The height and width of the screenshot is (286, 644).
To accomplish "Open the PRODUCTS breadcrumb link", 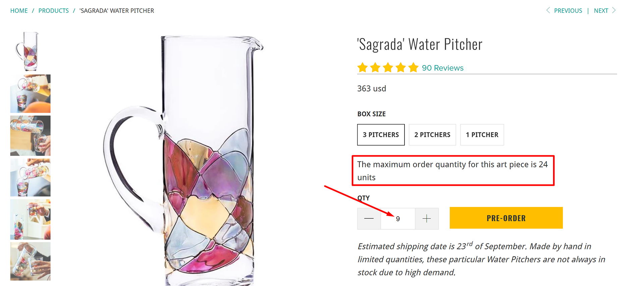I will pyautogui.click(x=54, y=11).
